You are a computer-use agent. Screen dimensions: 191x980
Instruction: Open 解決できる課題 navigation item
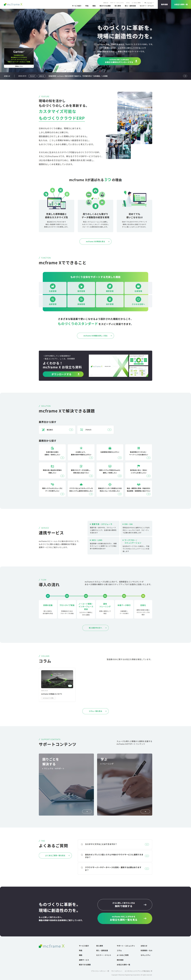[x=105, y=6]
